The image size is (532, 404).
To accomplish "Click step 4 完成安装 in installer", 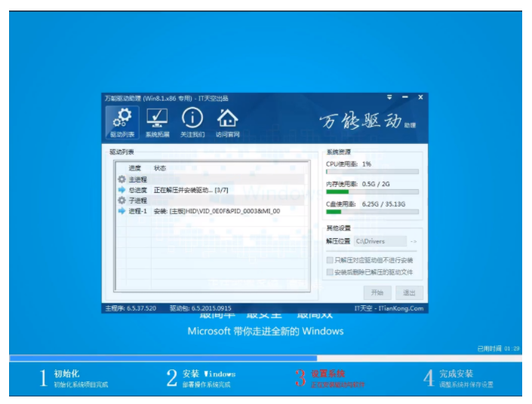I will click(x=458, y=378).
